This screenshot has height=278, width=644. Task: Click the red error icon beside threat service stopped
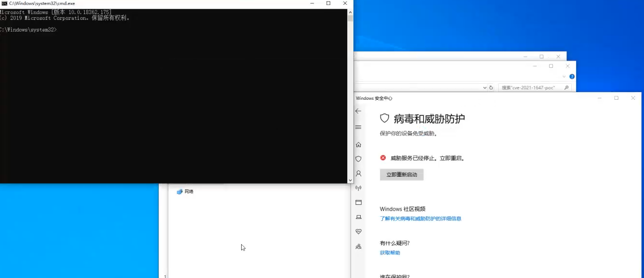tap(383, 158)
